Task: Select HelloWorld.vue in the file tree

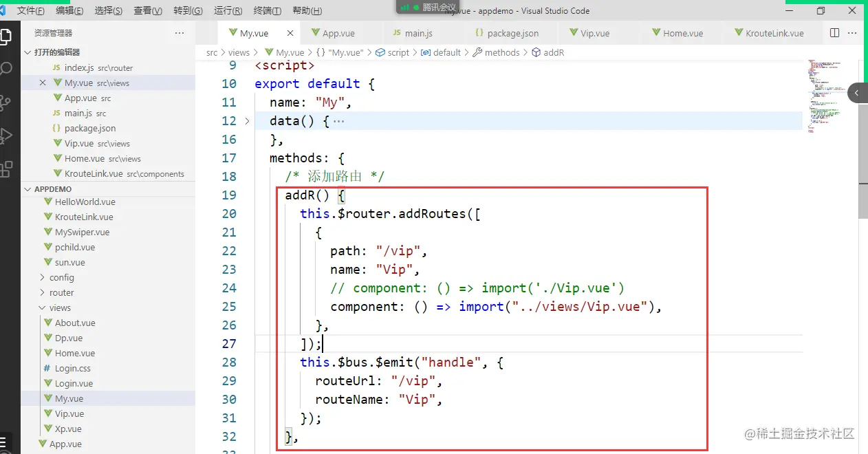Action: (x=108, y=202)
